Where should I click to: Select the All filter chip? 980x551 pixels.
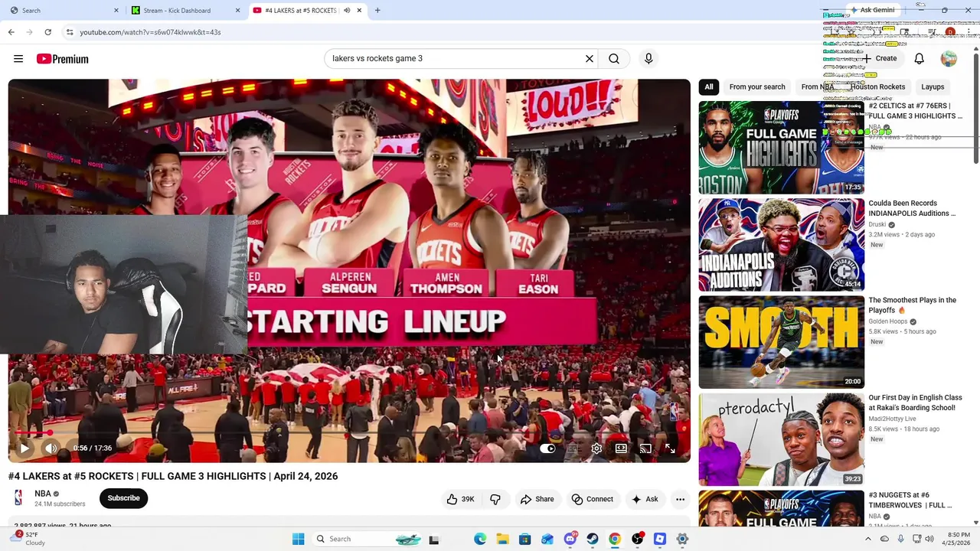pos(709,86)
